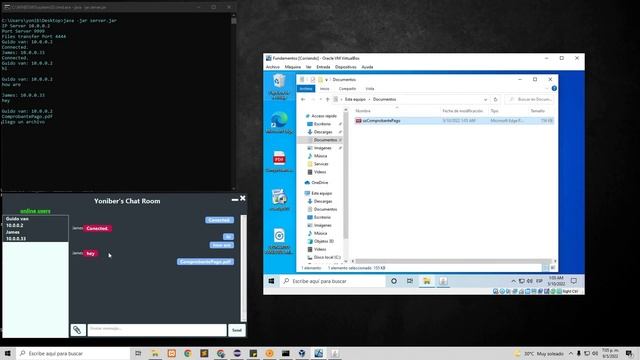
Task: Click Chrome icon in host taskbar
Action: (x=187, y=353)
